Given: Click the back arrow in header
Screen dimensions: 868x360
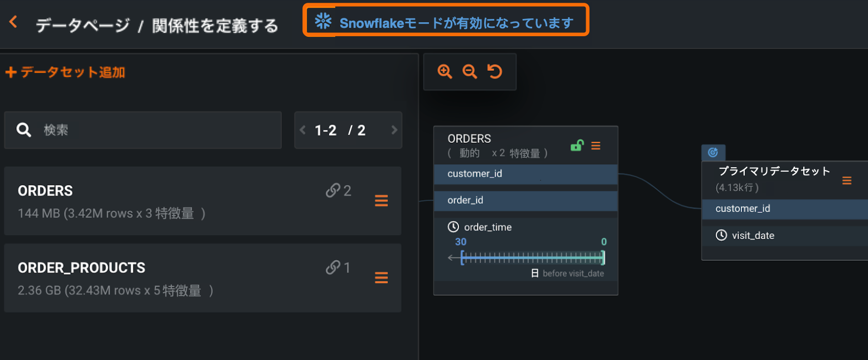Looking at the screenshot, I should pos(13,22).
